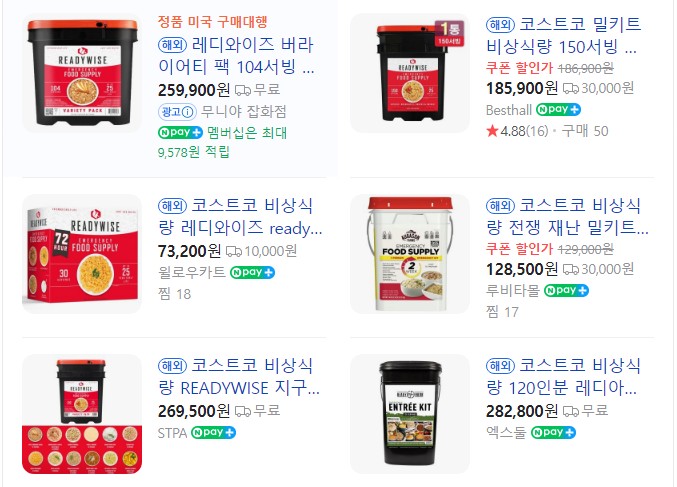Click the Npay plus badge next to 윌로우카트

(252, 272)
